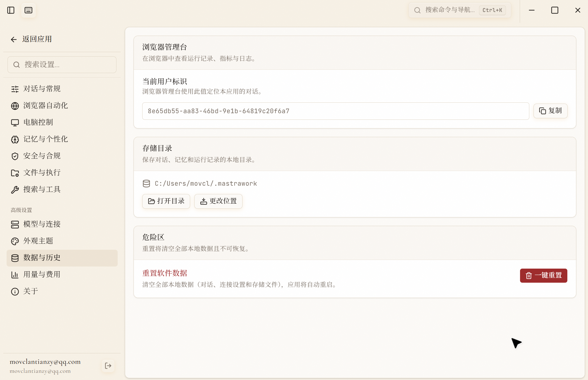Screen dimensions: 588x380
Task: Open 外观主题 settings
Action: (x=62, y=241)
